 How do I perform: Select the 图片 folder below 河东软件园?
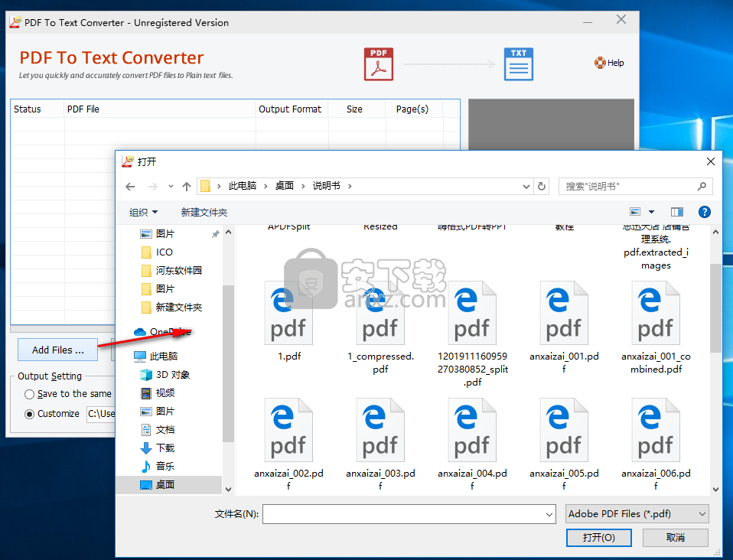pyautogui.click(x=158, y=289)
